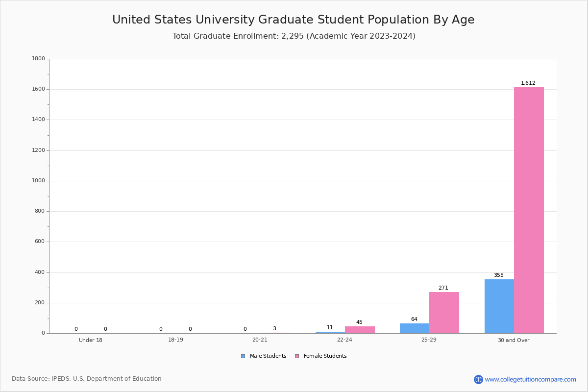Toggle the Male Students legend entry
588x392 pixels.
pyautogui.click(x=264, y=356)
